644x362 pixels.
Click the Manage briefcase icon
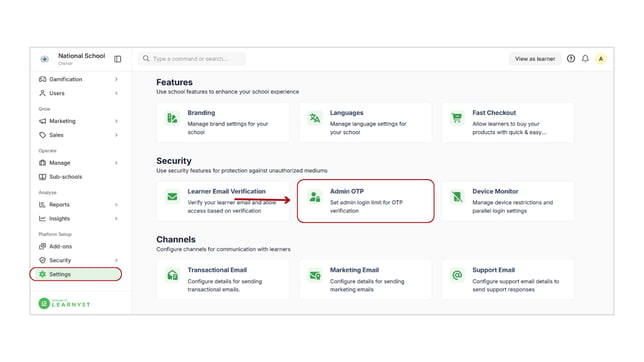[42, 163]
